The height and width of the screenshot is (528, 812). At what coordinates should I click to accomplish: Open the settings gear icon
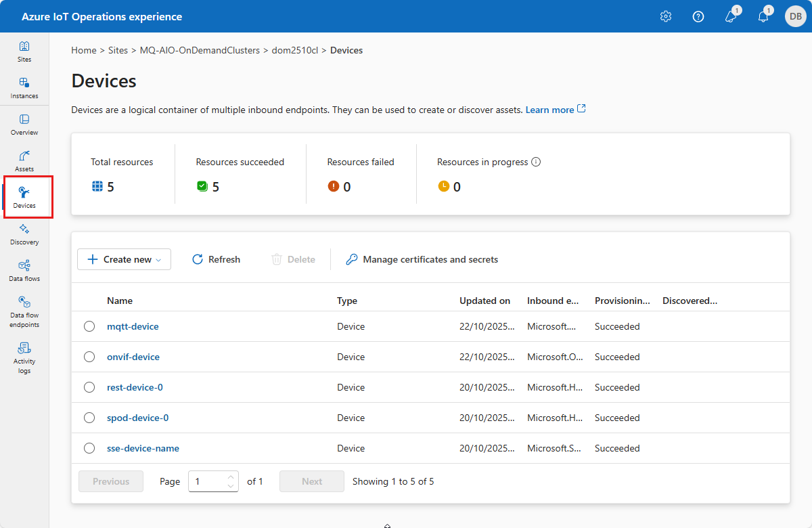pyautogui.click(x=666, y=17)
